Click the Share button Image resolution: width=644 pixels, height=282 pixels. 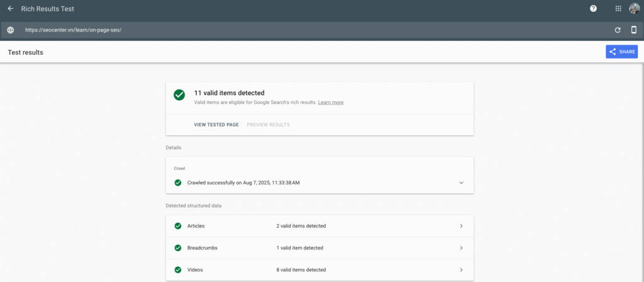[x=621, y=52]
